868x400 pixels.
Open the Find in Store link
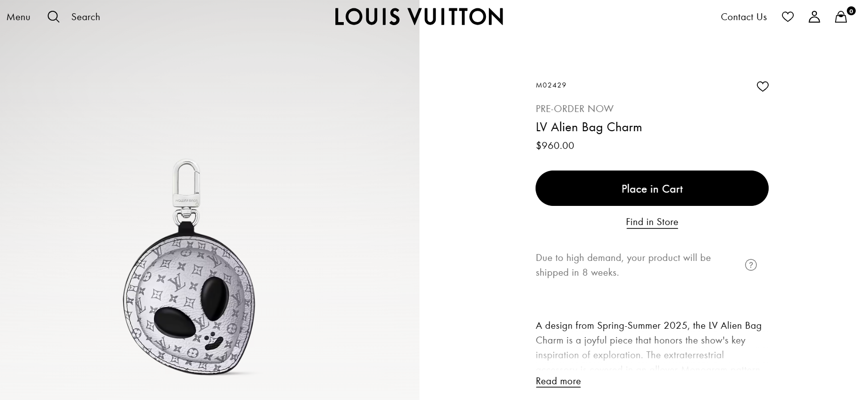tap(652, 222)
